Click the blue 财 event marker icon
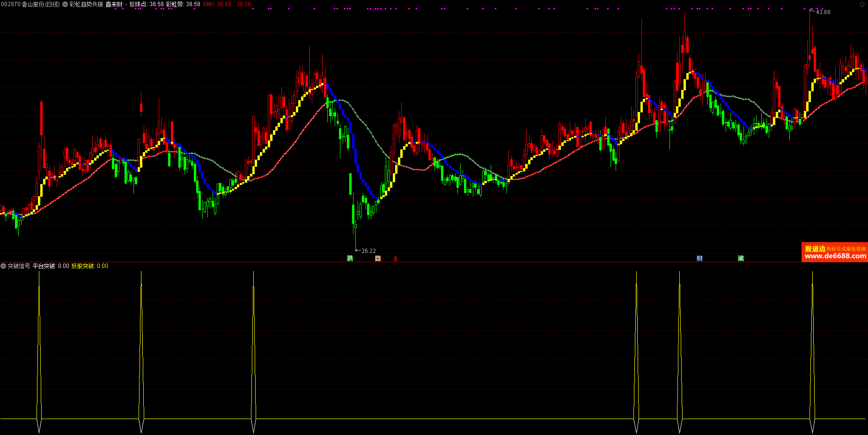 point(699,258)
